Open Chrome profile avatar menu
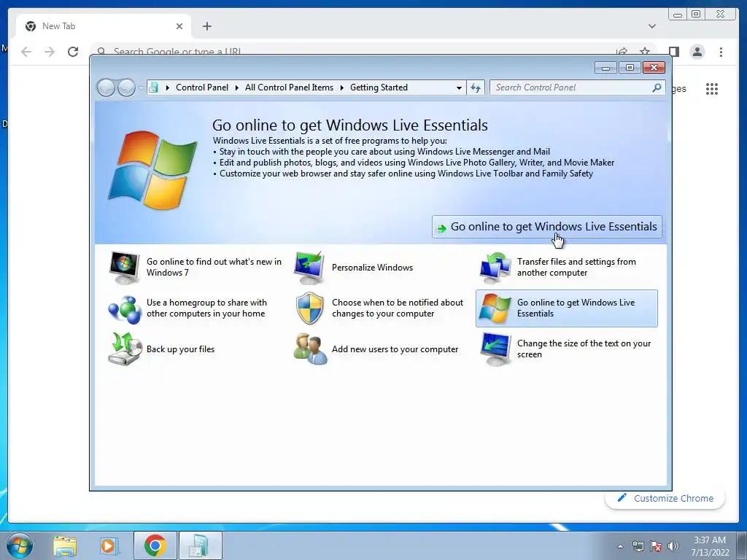The width and height of the screenshot is (747, 560). click(x=697, y=52)
